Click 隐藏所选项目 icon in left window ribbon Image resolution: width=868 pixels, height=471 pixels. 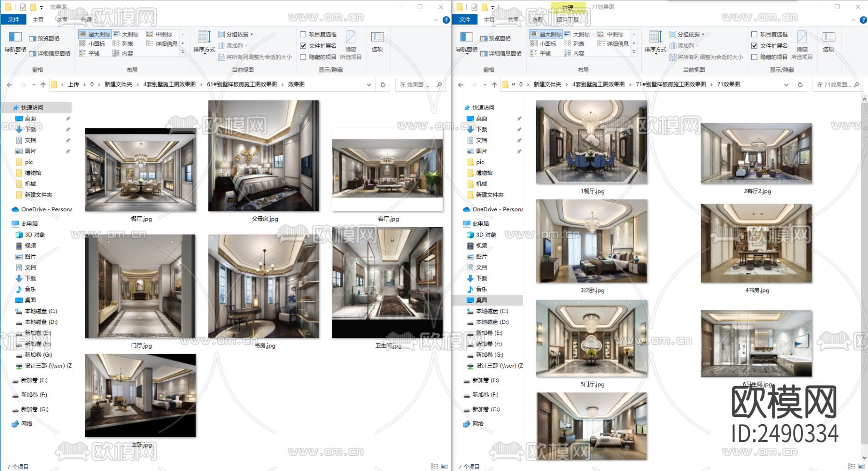pyautogui.click(x=351, y=45)
